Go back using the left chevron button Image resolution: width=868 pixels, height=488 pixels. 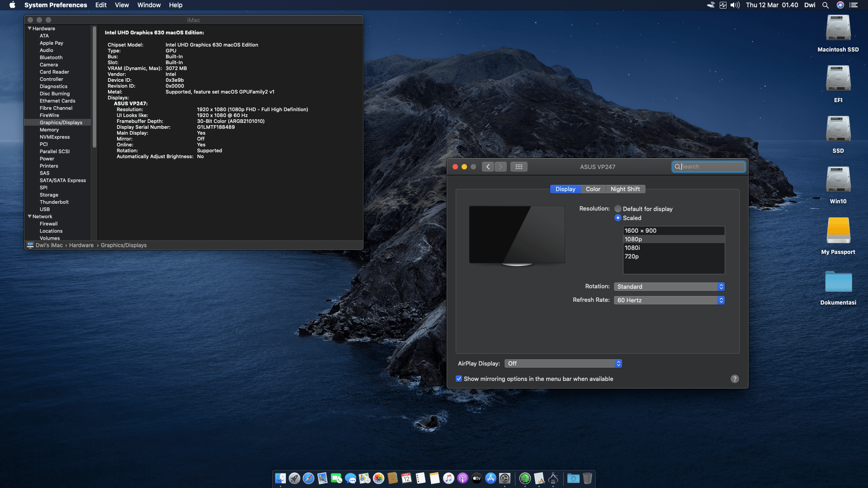point(488,167)
